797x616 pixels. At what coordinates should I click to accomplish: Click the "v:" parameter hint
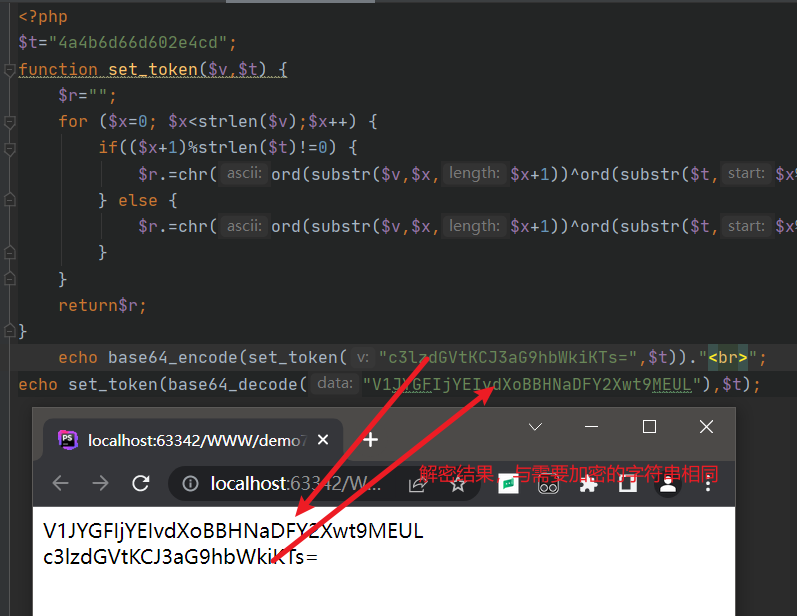(362, 357)
